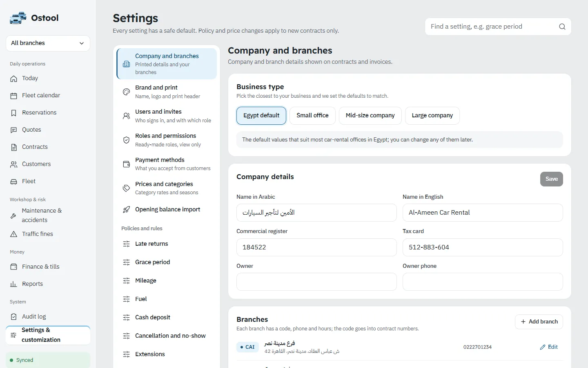The height and width of the screenshot is (368, 588).
Task: Click the Synced status indicator
Action: pos(48,360)
